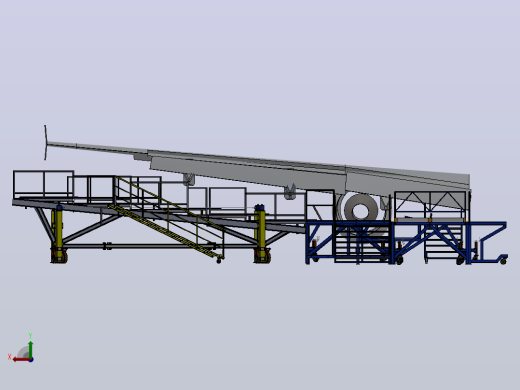Click the green Y axis arrow of triad

click(x=31, y=349)
